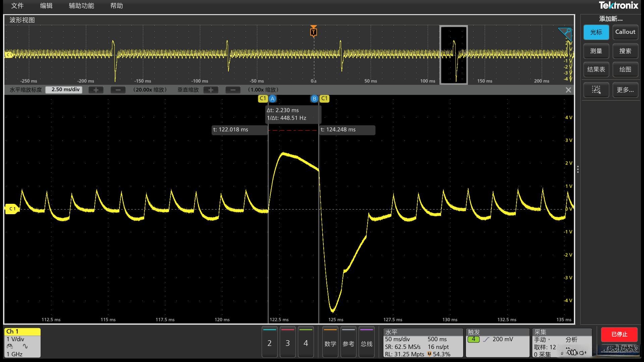Close the zoom view with the X
This screenshot has height=362, width=644.
tap(568, 90)
